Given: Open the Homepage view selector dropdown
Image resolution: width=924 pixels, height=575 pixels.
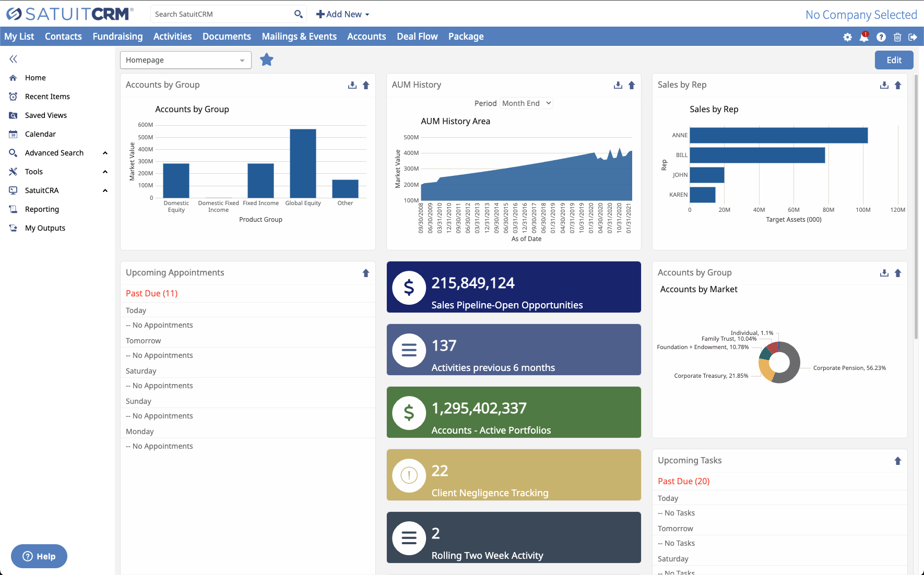Looking at the screenshot, I should tap(185, 60).
